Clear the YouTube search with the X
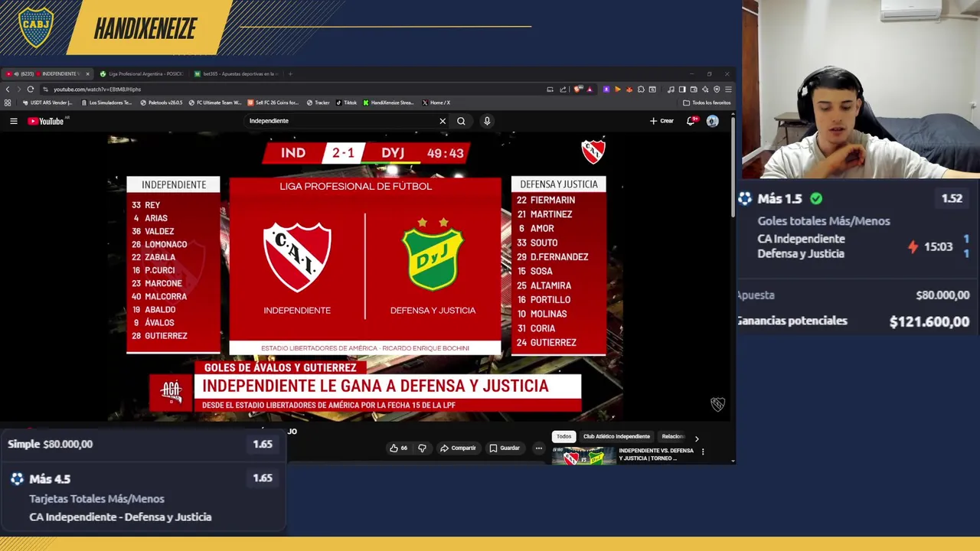 tap(443, 121)
